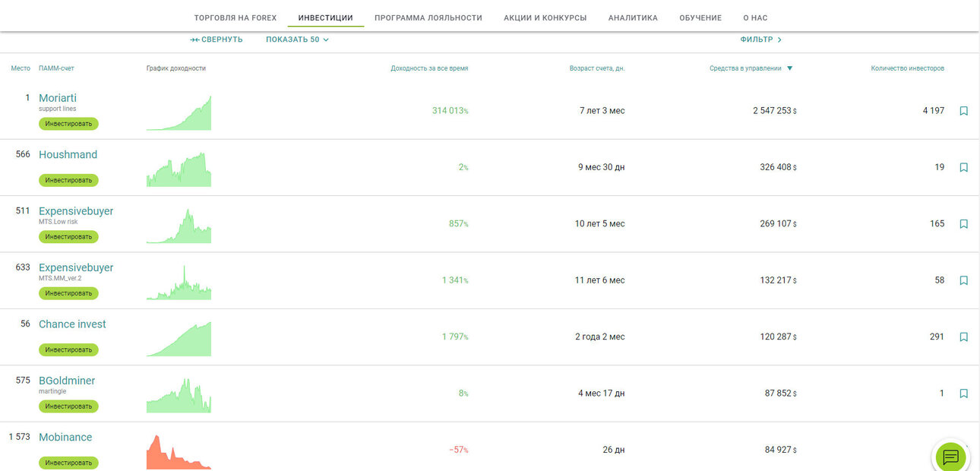
Task: Open Акции и конкурсы menu
Action: (x=545, y=17)
